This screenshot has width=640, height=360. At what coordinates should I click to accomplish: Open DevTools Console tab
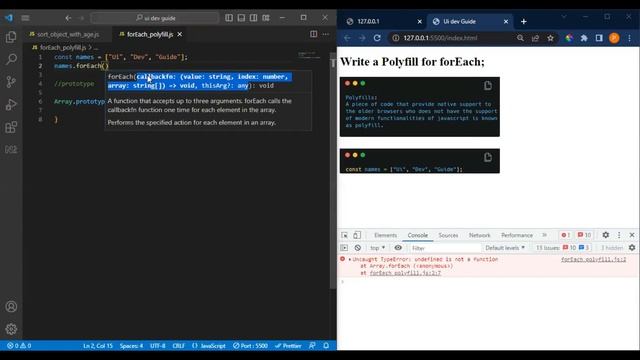tap(418, 236)
